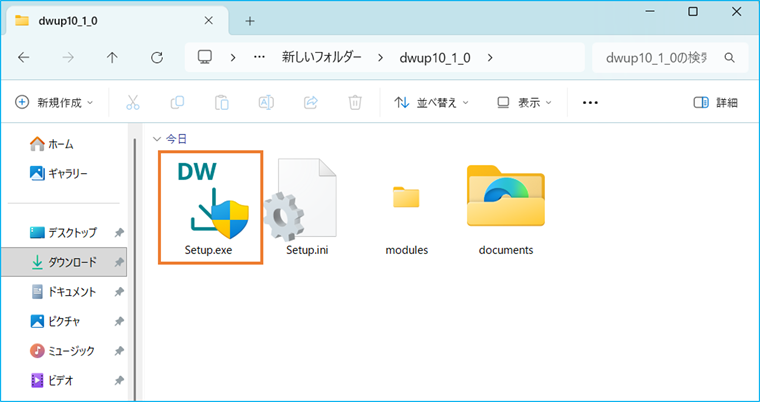760x402 pixels.
Task: Click the pin icon beside ダウンロード
Action: pyautogui.click(x=119, y=262)
